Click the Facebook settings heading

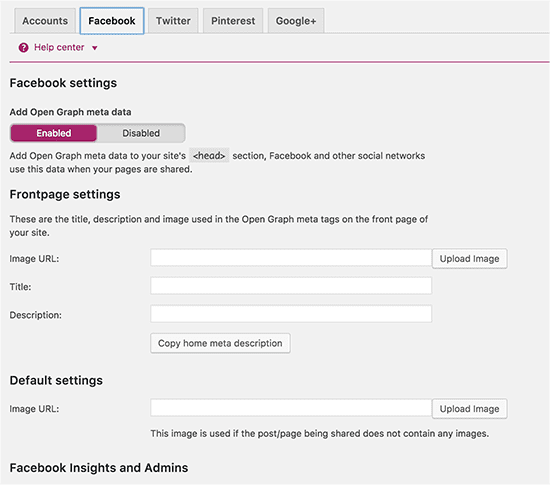coord(63,83)
